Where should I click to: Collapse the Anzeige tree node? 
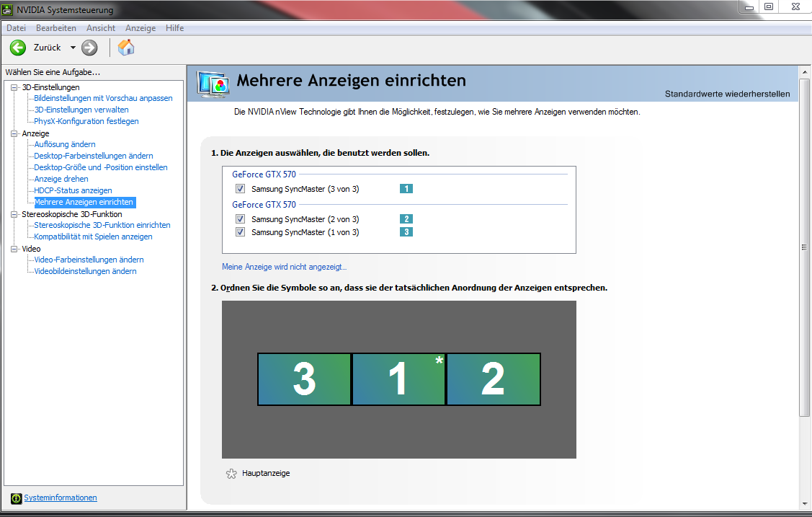click(x=14, y=133)
